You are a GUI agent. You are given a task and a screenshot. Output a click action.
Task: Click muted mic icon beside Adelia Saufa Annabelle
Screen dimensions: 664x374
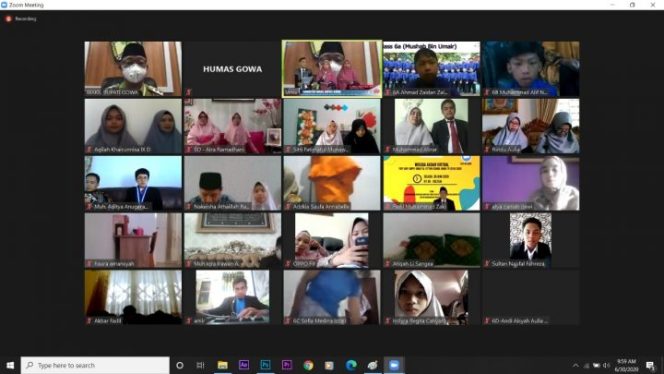288,207
